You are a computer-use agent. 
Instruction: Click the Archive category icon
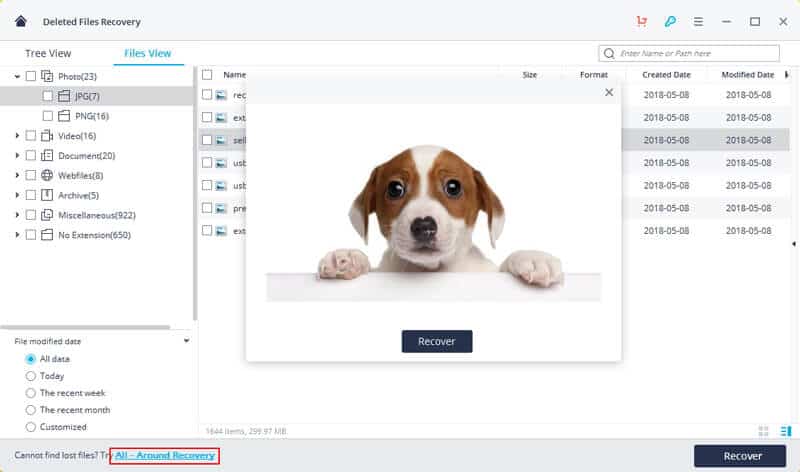[x=47, y=195]
